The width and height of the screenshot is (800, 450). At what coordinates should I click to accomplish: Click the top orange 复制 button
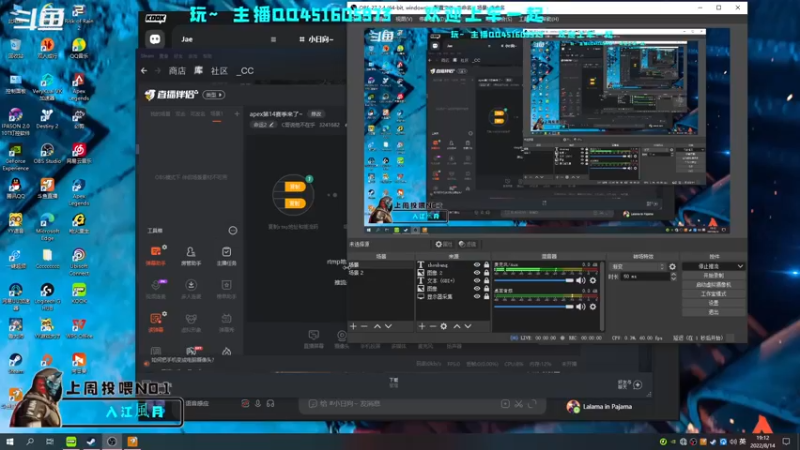[295, 187]
